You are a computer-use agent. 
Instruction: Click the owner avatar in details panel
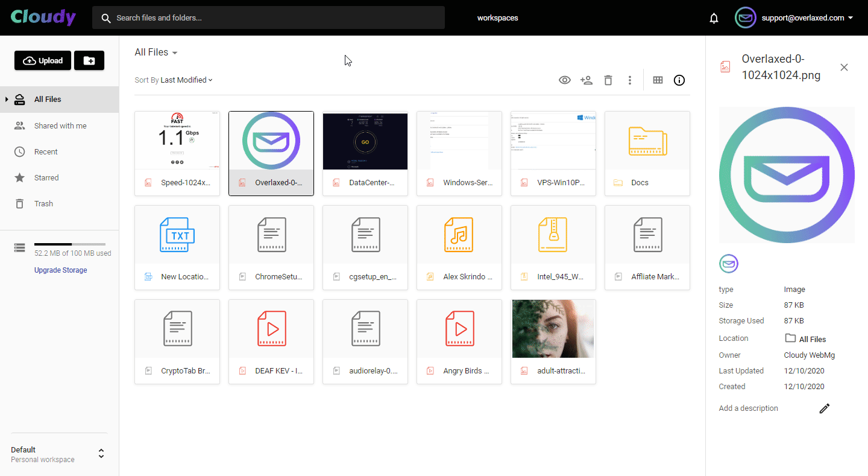(729, 264)
